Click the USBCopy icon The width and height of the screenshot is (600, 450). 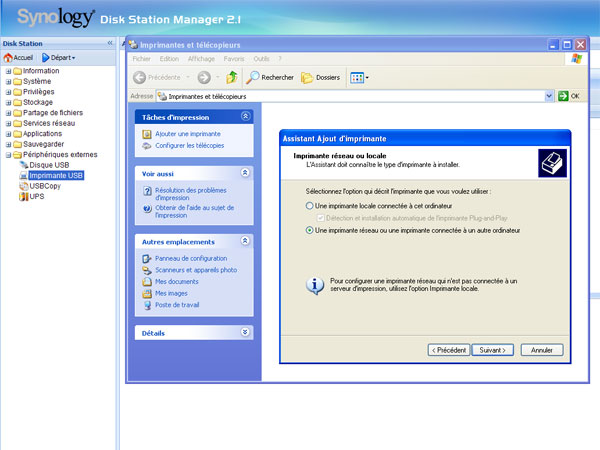point(24,186)
